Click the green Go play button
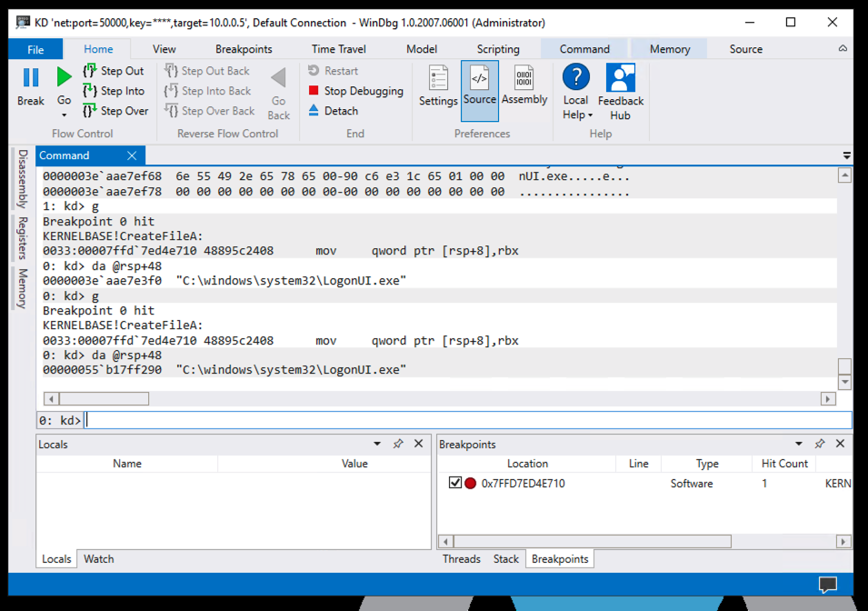Viewport: 868px width, 611px height. [65, 77]
